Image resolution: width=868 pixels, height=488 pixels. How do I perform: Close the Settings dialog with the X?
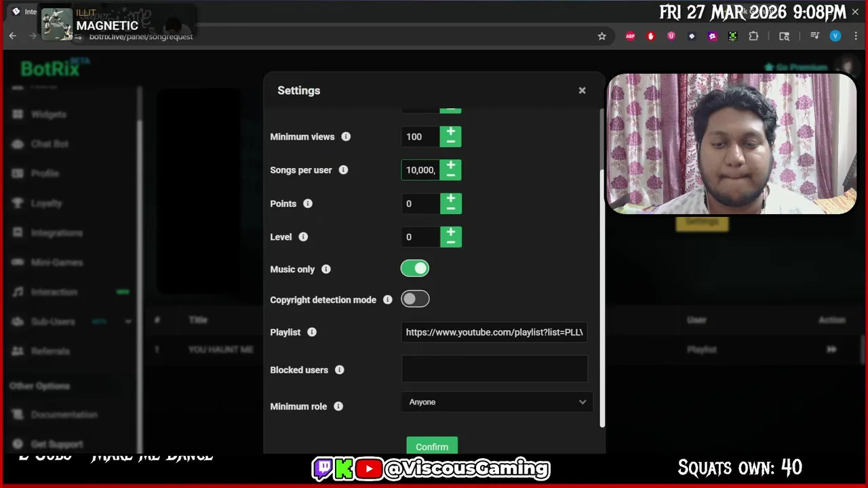tap(582, 90)
